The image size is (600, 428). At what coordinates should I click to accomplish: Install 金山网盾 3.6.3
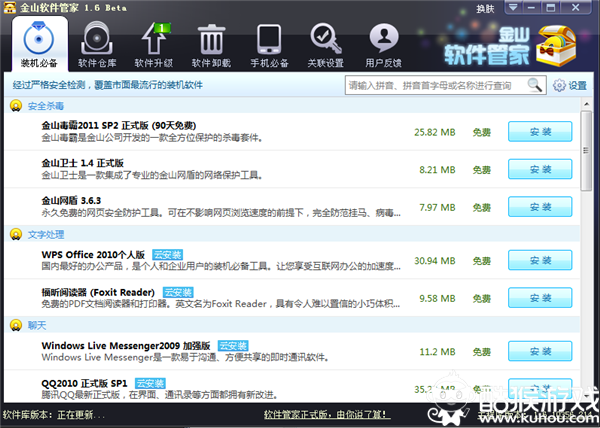point(540,207)
